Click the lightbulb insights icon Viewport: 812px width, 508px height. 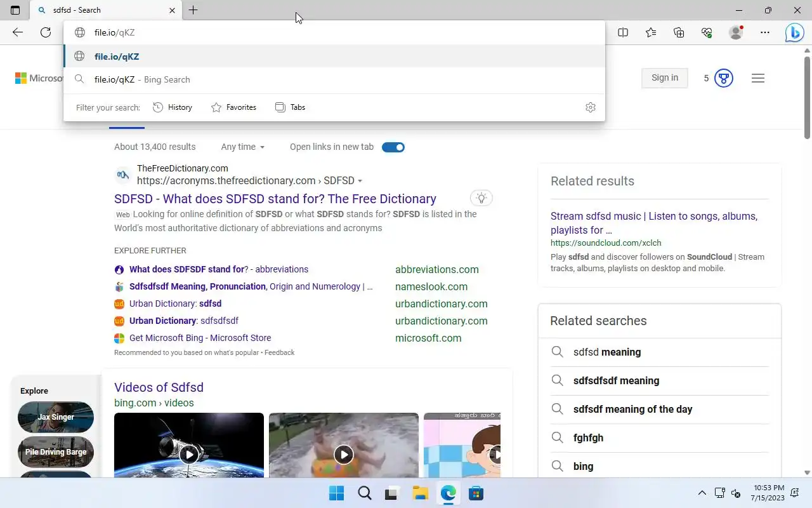pyautogui.click(x=481, y=198)
